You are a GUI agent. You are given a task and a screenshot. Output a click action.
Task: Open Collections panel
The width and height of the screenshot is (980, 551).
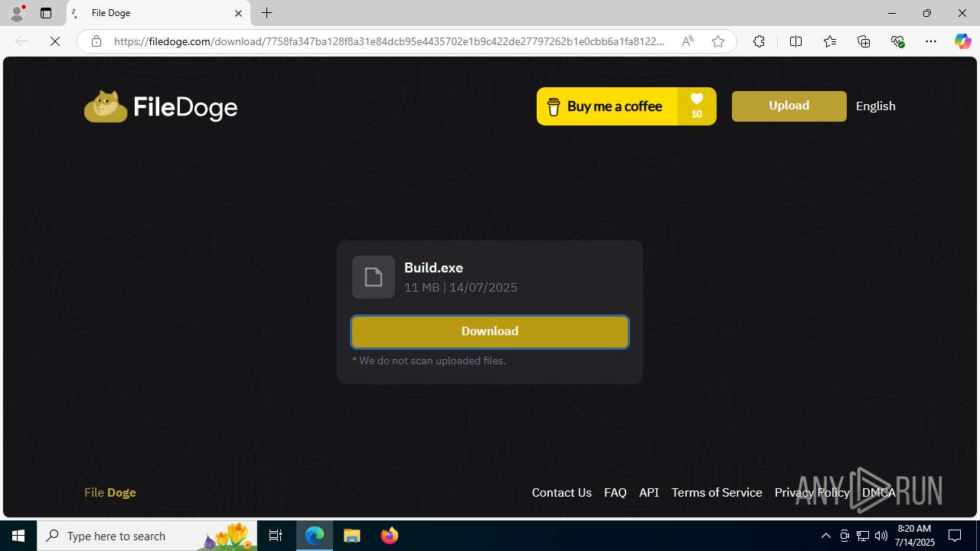(864, 41)
